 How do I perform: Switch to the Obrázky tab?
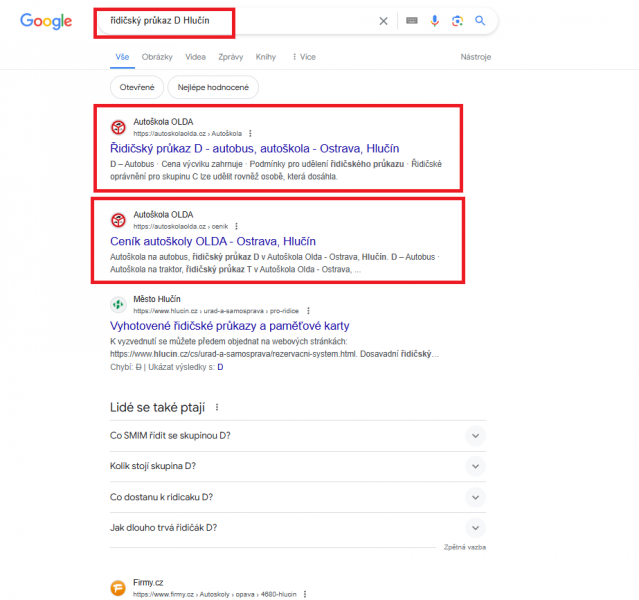(157, 57)
